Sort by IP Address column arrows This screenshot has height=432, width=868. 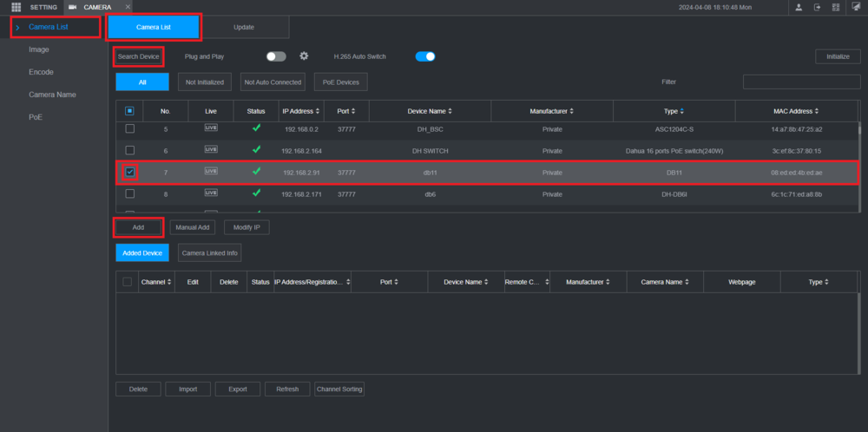tap(318, 111)
